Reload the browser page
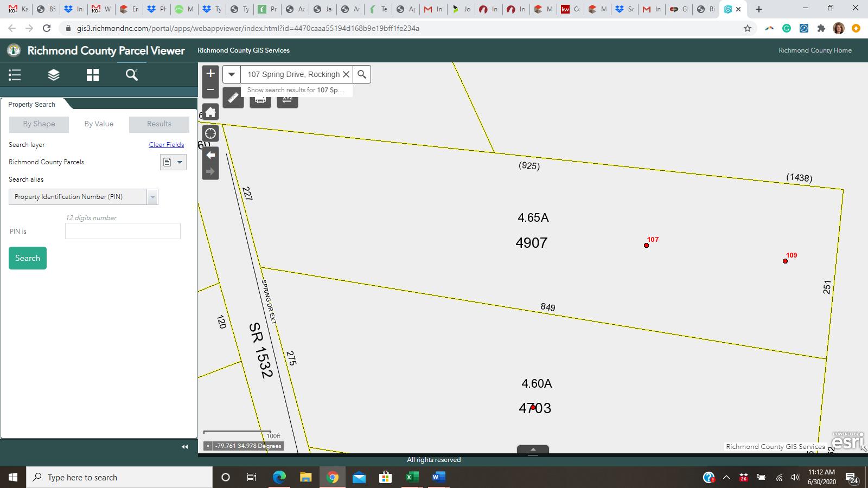 pos(47,28)
